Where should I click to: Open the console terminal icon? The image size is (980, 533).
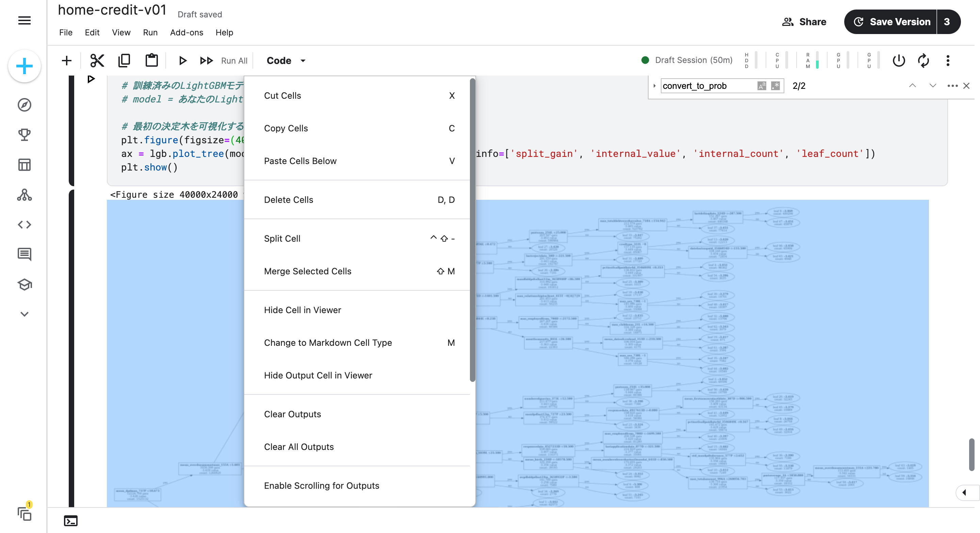[71, 520]
